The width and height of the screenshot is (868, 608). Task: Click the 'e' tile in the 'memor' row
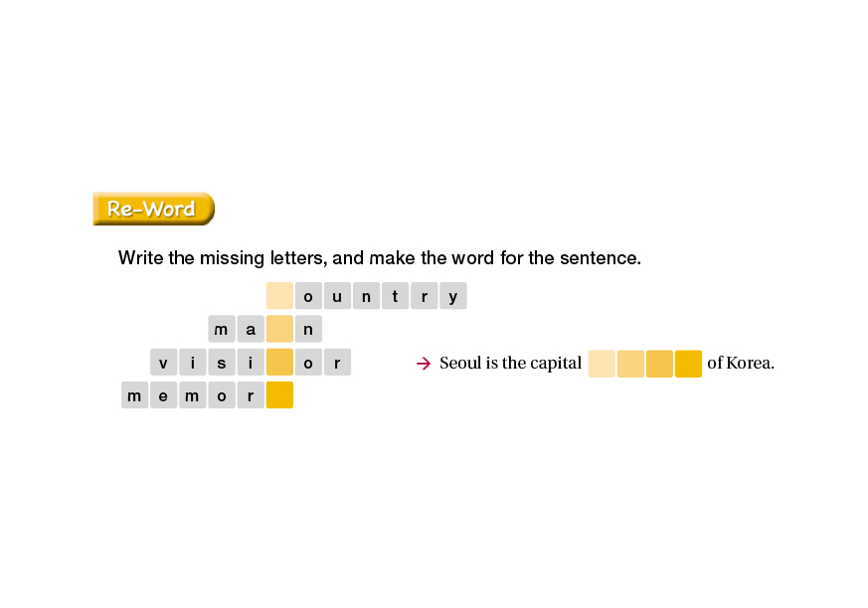pos(163,395)
